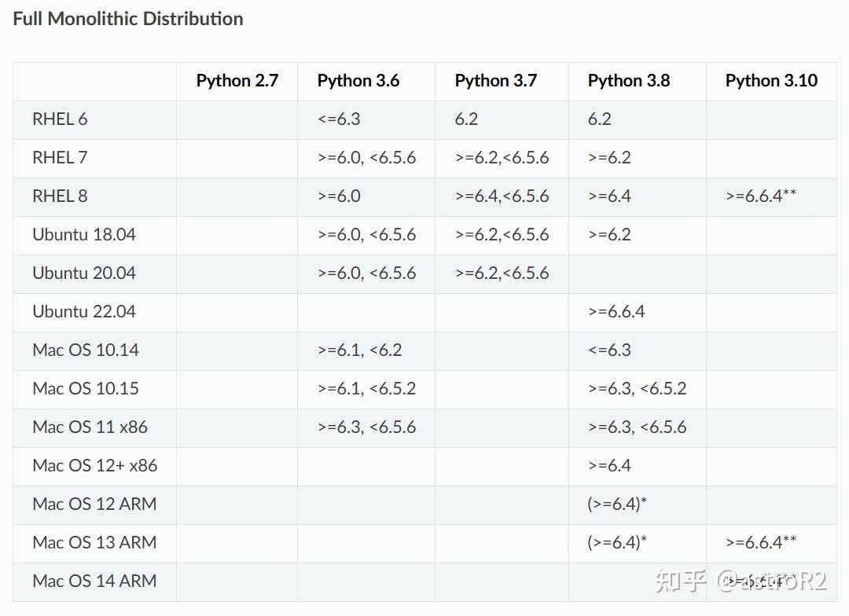The height and width of the screenshot is (616, 849).
Task: Click the Python 3.6 column header
Action: 358,81
